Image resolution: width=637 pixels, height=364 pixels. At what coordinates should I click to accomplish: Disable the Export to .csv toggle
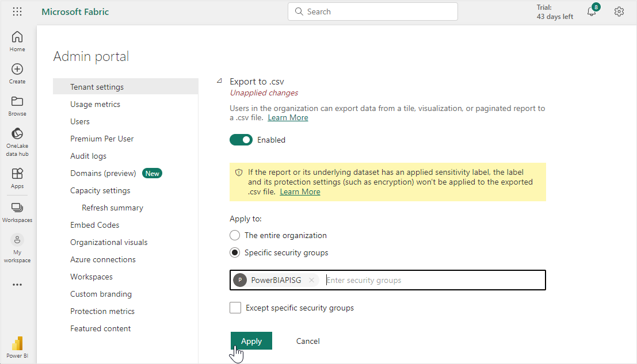click(241, 140)
